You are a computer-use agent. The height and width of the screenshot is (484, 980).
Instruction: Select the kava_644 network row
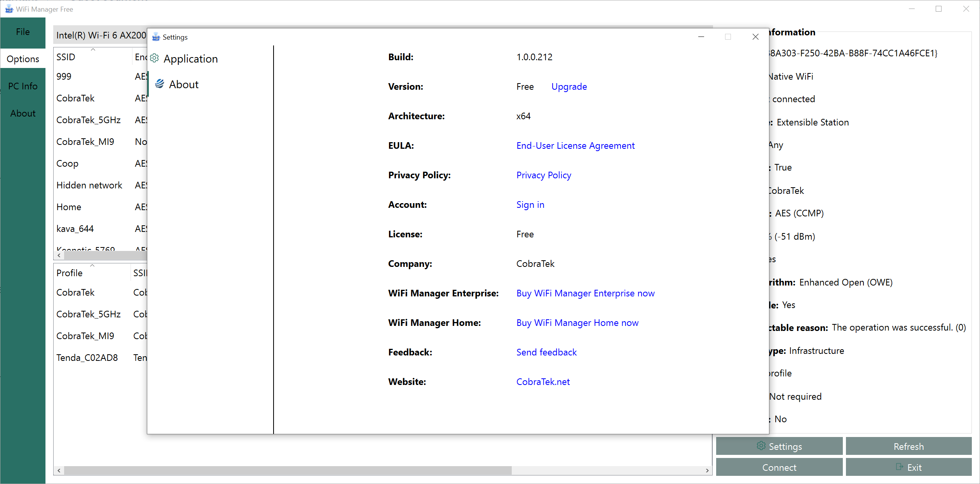(100, 229)
